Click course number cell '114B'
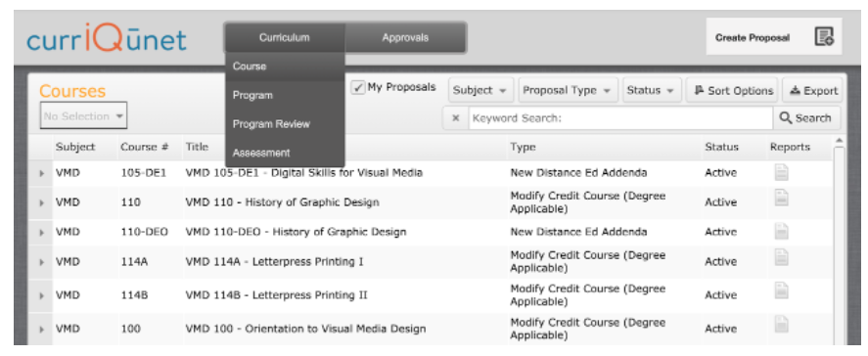 tap(134, 295)
